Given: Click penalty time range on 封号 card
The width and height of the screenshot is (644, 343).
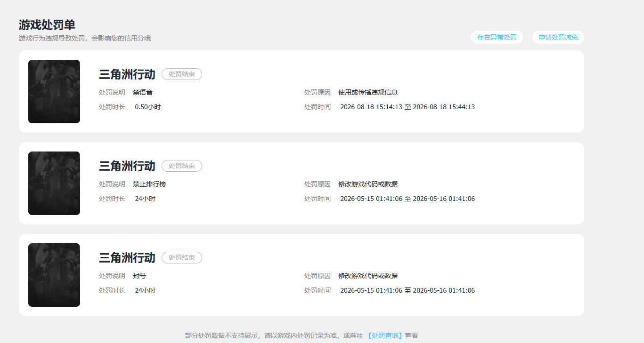Looking at the screenshot, I should (408, 290).
